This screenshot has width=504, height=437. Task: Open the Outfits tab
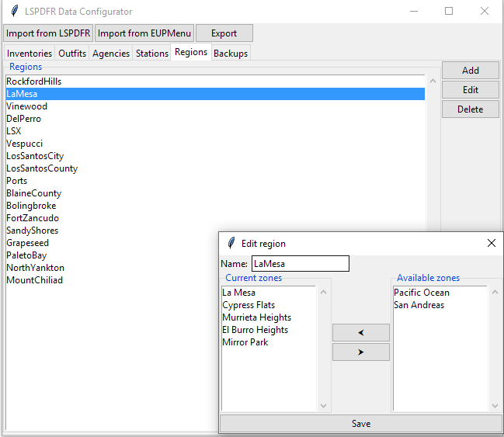72,54
